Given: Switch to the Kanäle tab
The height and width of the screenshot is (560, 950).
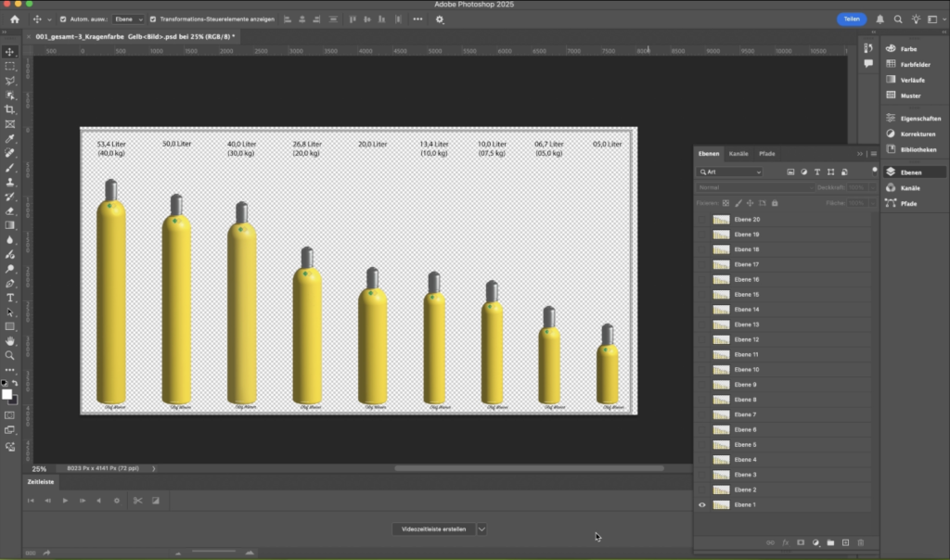Looking at the screenshot, I should tap(738, 153).
